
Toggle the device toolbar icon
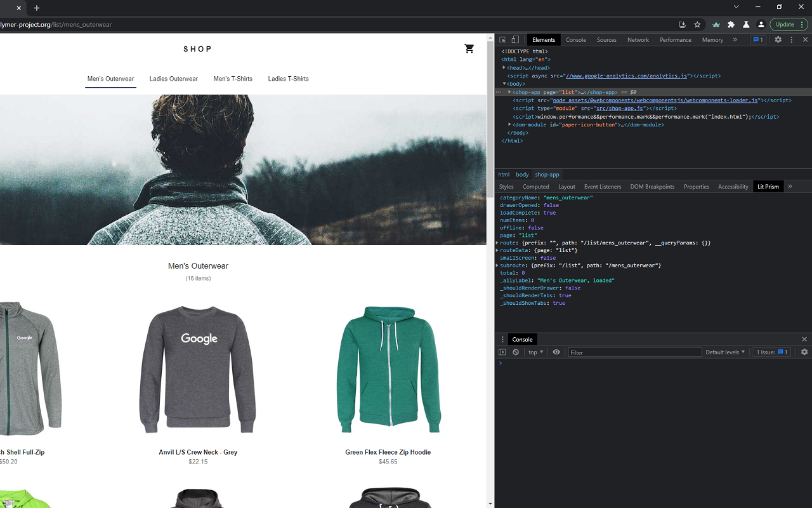pos(515,40)
